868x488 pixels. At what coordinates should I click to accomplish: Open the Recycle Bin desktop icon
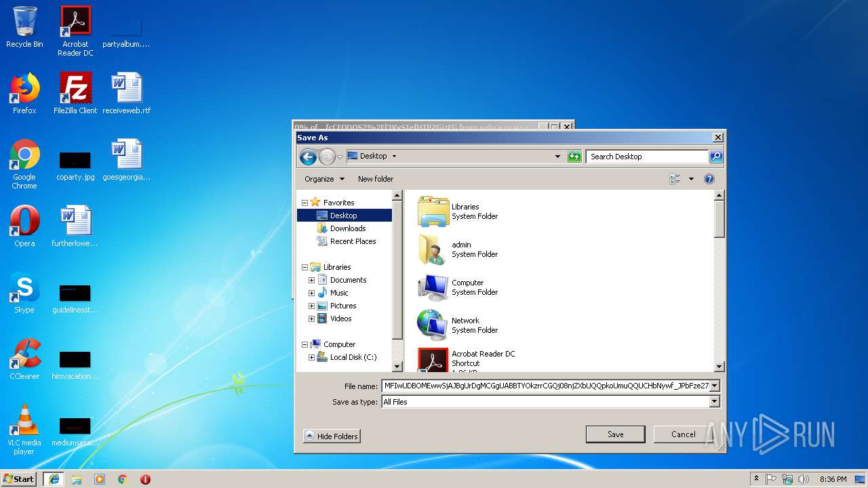pos(24,27)
